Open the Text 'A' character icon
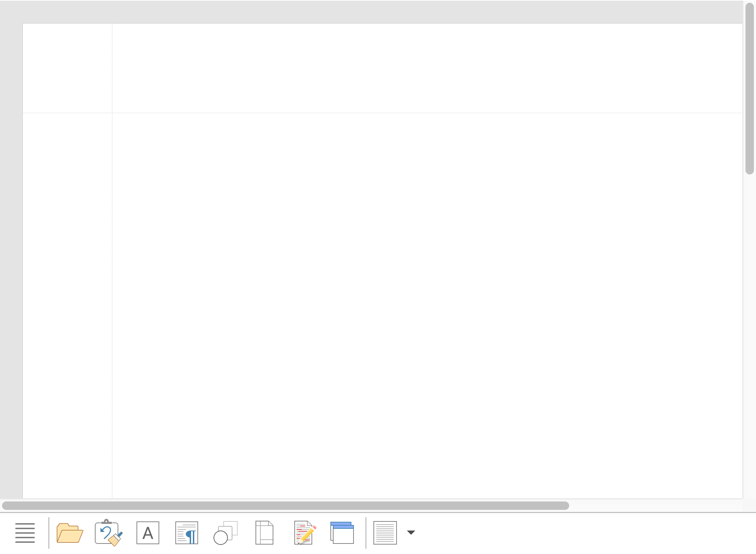Viewport: 756px width, 554px height. point(148,533)
